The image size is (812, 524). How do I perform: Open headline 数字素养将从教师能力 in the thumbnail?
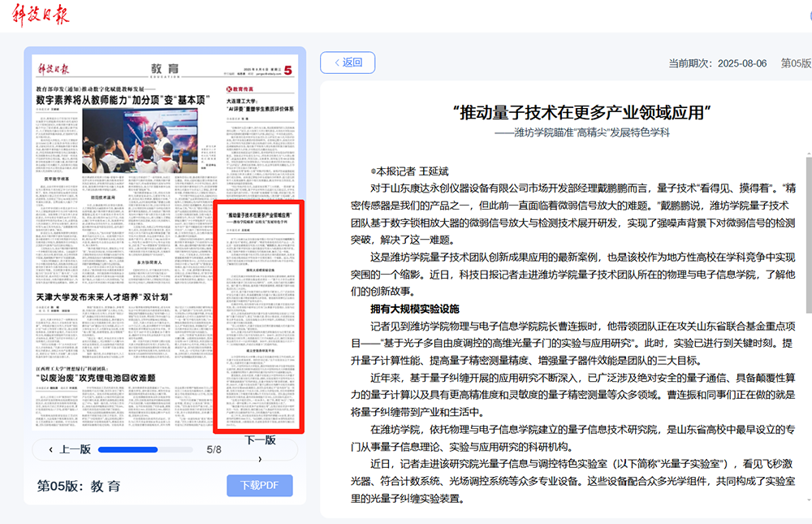(123, 100)
